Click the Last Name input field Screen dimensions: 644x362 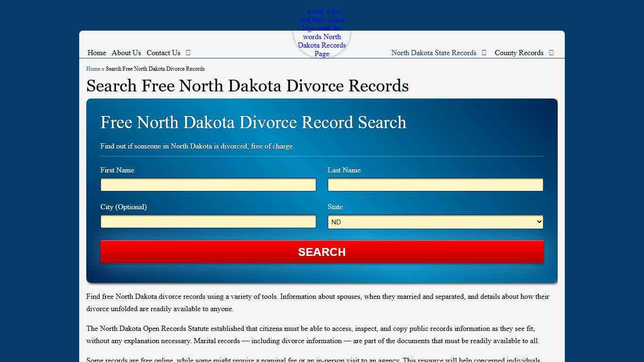pyautogui.click(x=435, y=184)
